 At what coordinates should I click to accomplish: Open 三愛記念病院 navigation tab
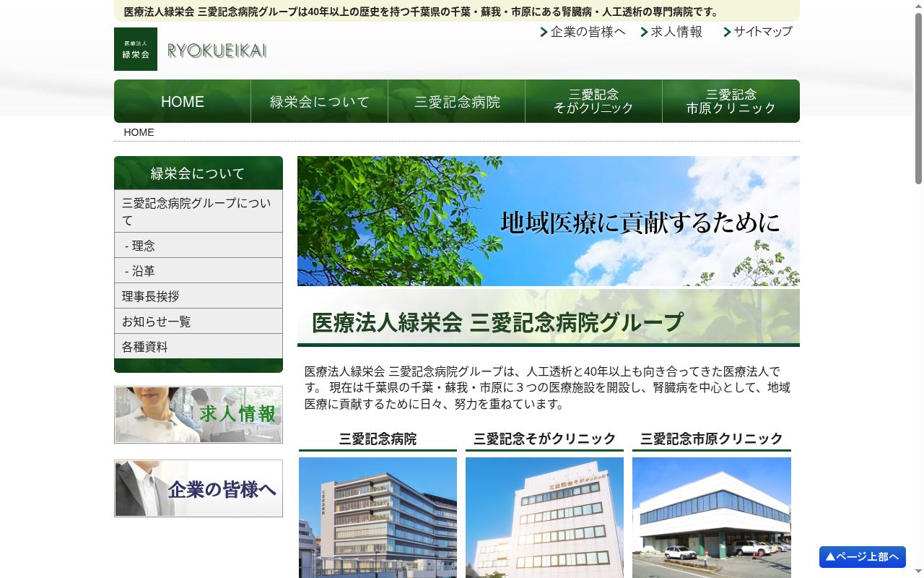click(457, 101)
